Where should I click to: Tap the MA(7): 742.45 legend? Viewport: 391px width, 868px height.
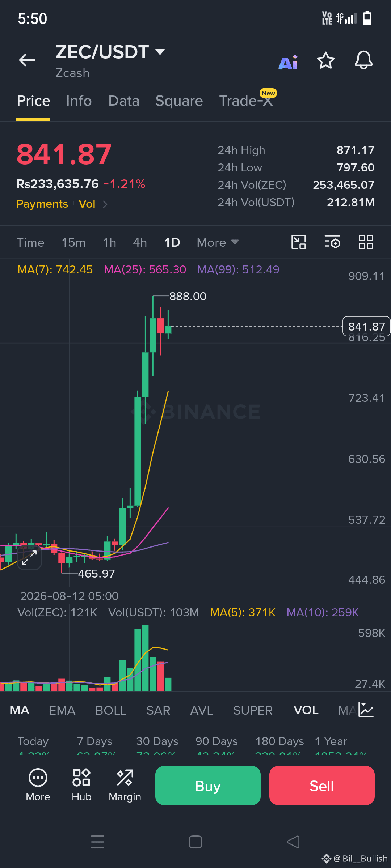(x=55, y=269)
